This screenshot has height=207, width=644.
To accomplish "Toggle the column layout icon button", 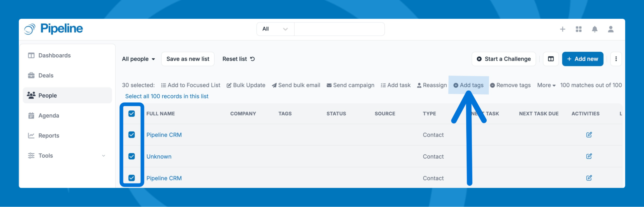I will [x=551, y=59].
